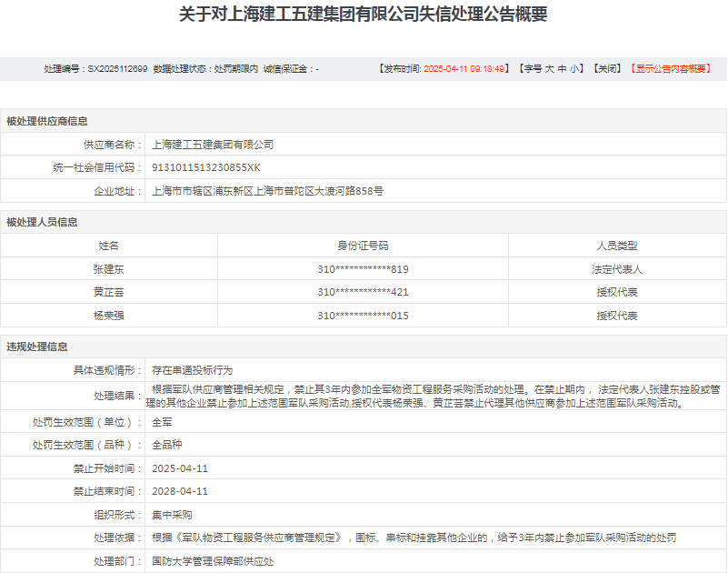Click the 关闭 close link
The image size is (728, 573).
coord(607,69)
